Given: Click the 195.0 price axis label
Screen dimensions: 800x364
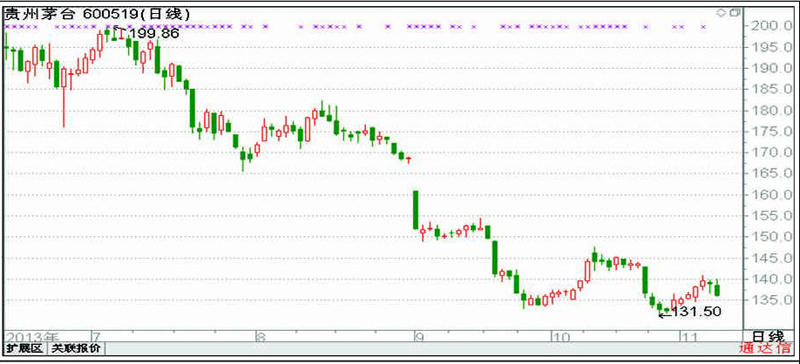Looking at the screenshot, I should 771,47.
